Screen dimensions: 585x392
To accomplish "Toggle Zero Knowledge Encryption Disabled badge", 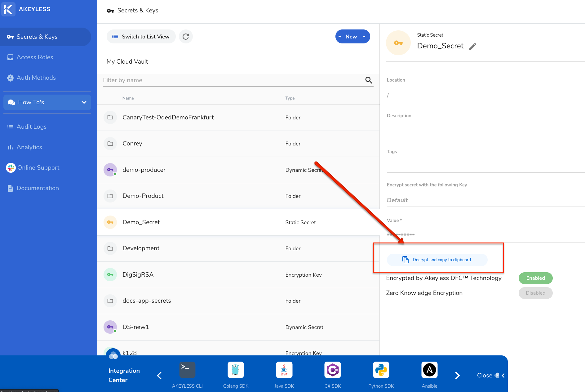I will click(x=535, y=293).
